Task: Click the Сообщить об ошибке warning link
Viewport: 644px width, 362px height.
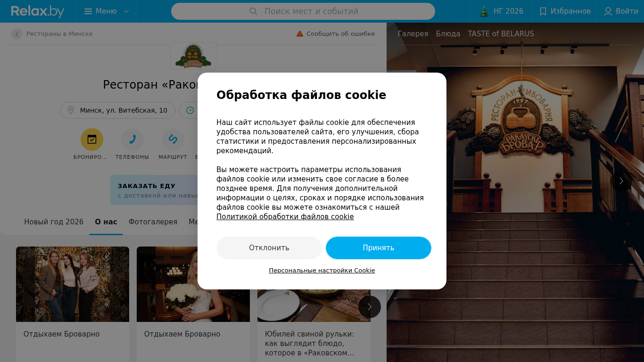Action: click(x=336, y=34)
